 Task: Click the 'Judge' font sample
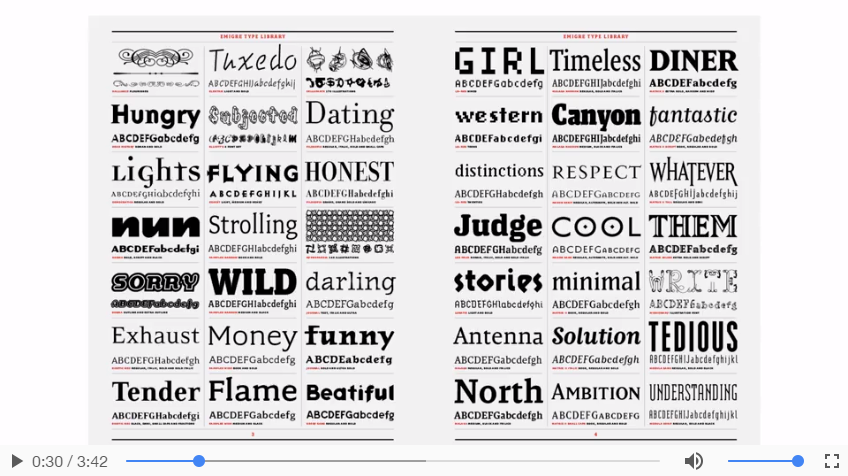[498, 227]
